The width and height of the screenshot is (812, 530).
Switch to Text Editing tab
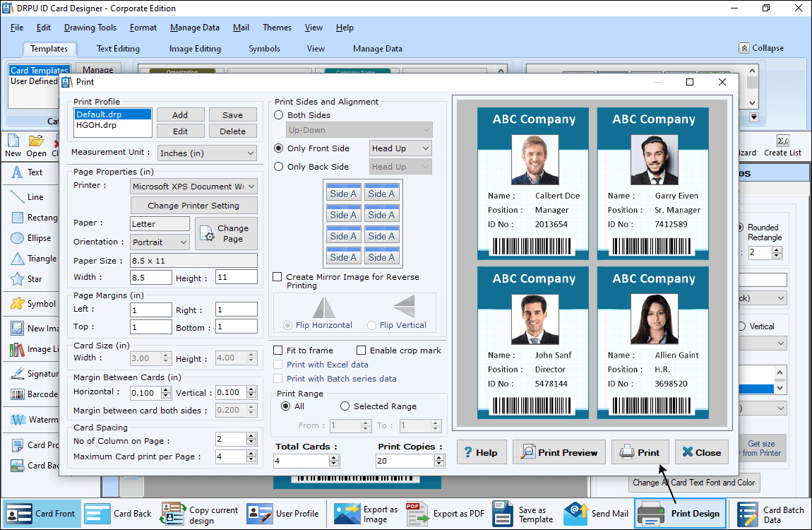point(118,49)
